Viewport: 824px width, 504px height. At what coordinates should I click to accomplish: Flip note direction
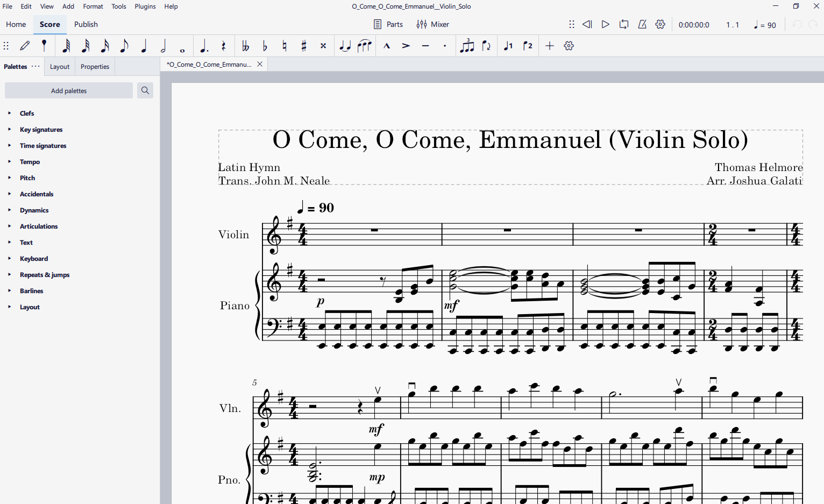coord(486,46)
